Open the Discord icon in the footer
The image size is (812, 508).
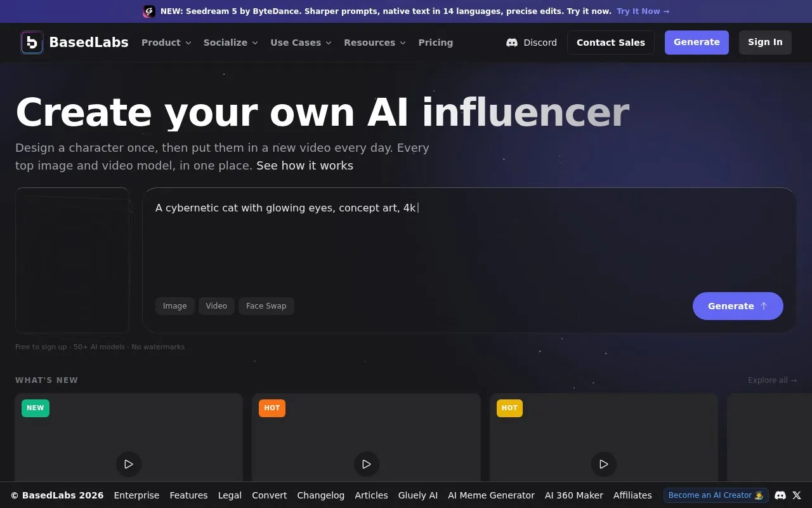780,495
